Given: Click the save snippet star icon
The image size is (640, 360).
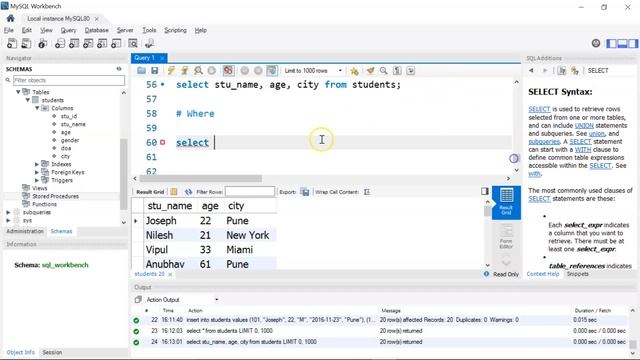Looking at the screenshot, I should [354, 71].
